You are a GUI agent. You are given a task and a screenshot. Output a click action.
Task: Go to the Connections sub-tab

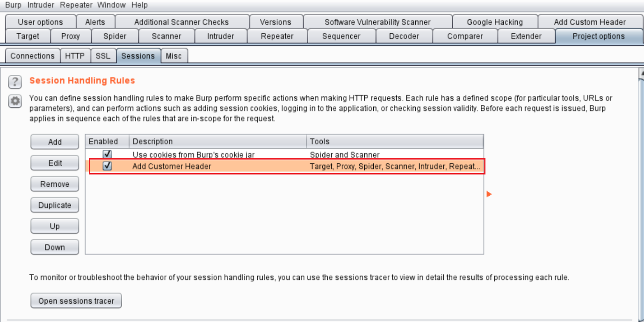point(32,56)
